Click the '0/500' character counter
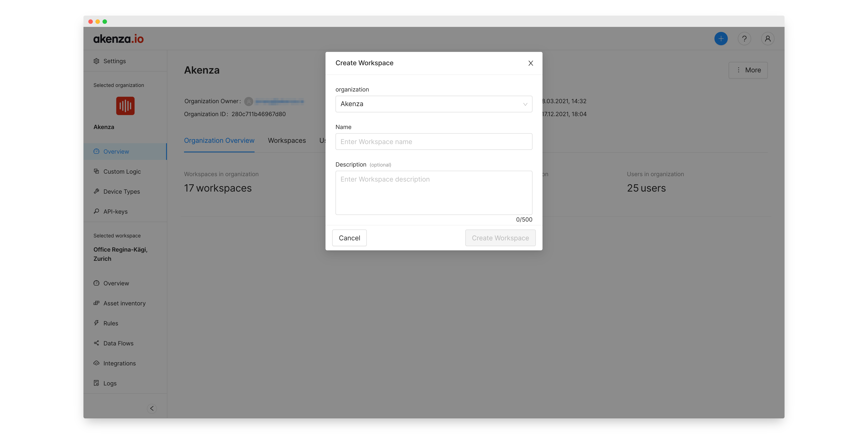Screen dimensions: 868x434 pos(524,219)
